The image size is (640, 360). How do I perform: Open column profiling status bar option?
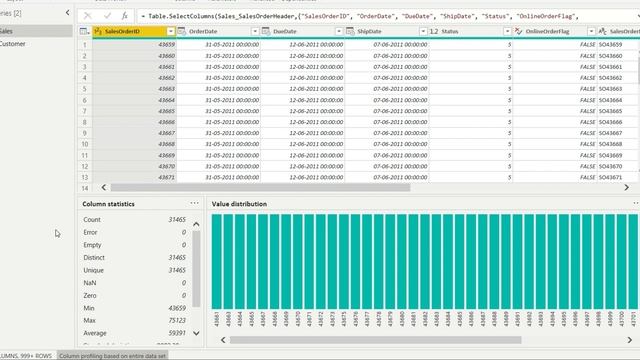(x=112, y=356)
